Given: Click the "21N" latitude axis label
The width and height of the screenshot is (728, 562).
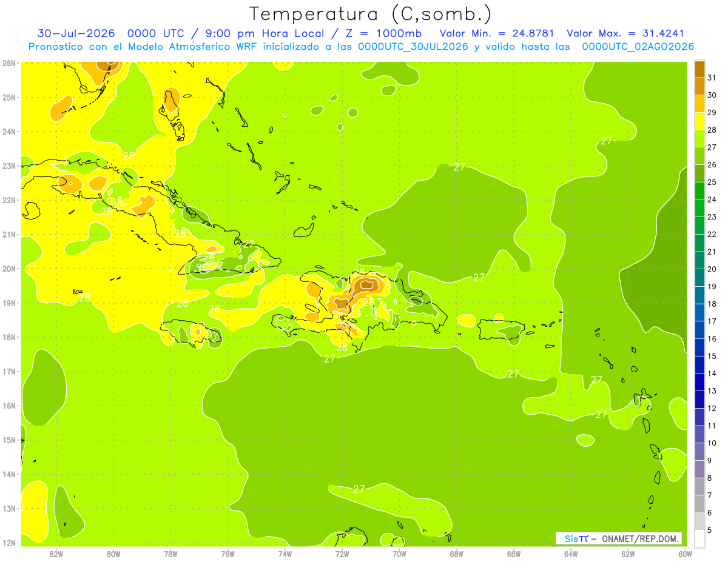Looking at the screenshot, I should [x=9, y=235].
